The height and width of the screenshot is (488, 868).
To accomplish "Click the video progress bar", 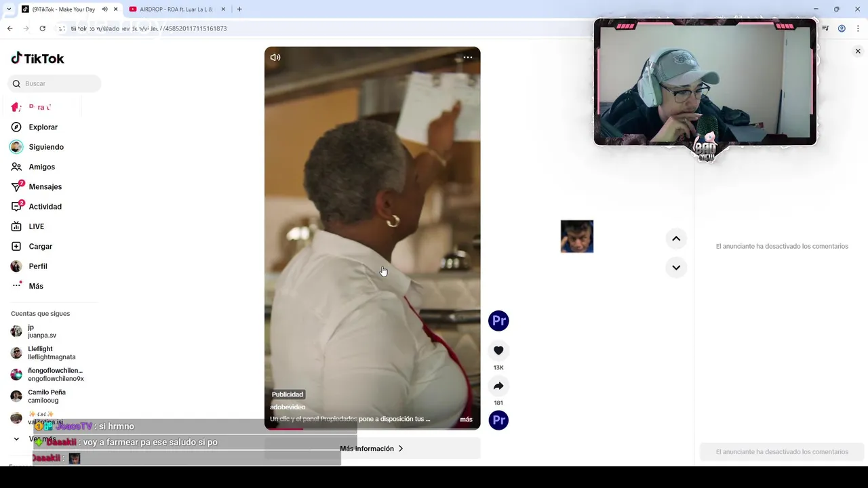I will [372, 428].
